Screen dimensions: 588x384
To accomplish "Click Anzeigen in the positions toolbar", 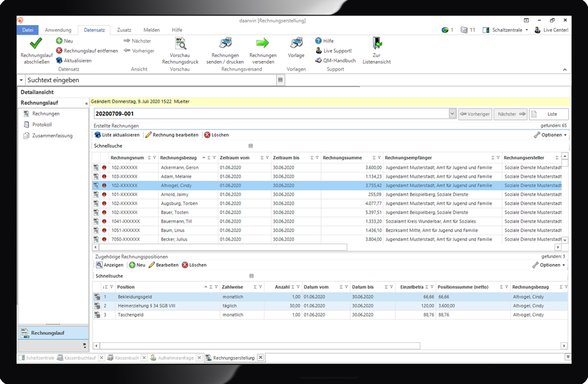I will [x=110, y=265].
